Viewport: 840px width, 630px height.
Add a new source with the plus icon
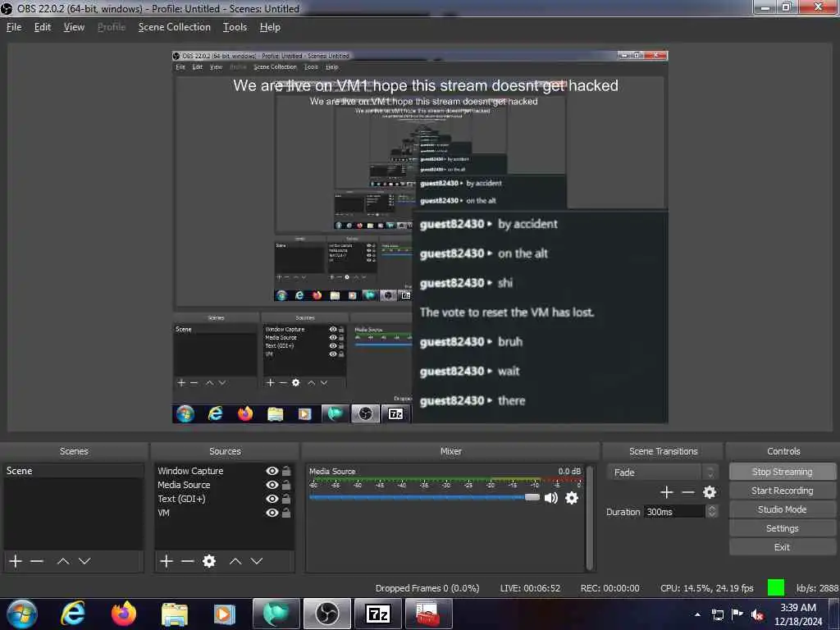click(167, 561)
